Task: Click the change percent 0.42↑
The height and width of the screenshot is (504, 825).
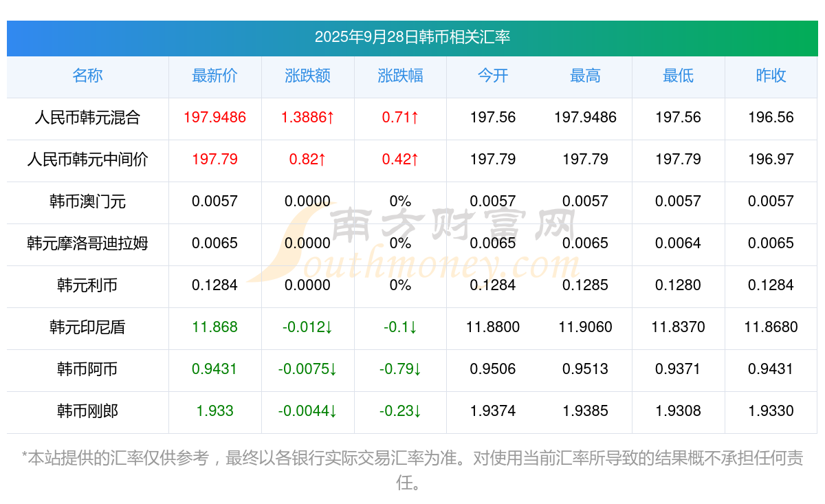Action: coord(400,160)
